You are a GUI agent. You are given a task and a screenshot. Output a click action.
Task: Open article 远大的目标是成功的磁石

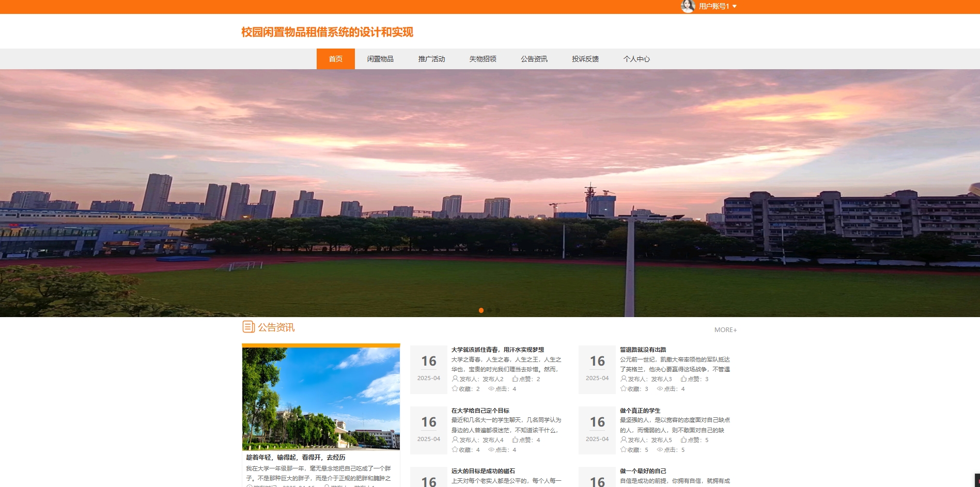[483, 471]
